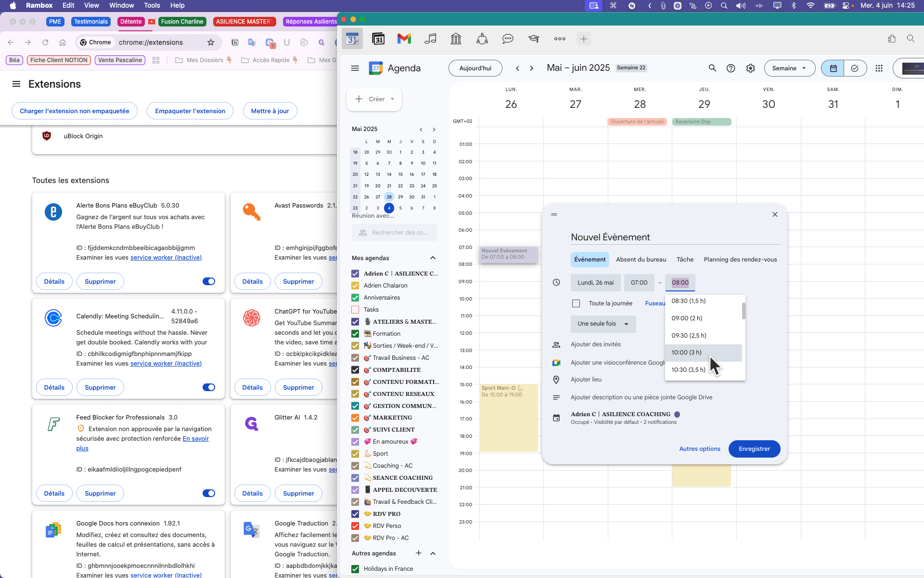Viewport: 924px width, 578px height.
Task: Click Charger l'extension non empaquetée
Action: tap(74, 111)
